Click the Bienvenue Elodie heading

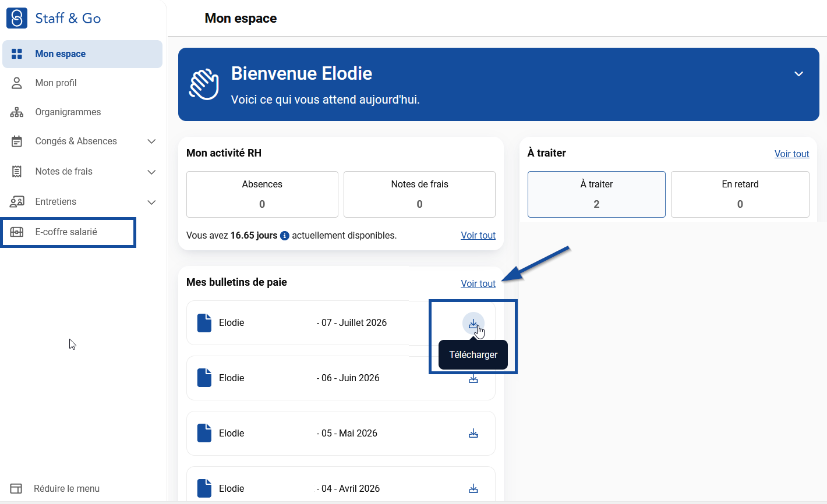[302, 73]
